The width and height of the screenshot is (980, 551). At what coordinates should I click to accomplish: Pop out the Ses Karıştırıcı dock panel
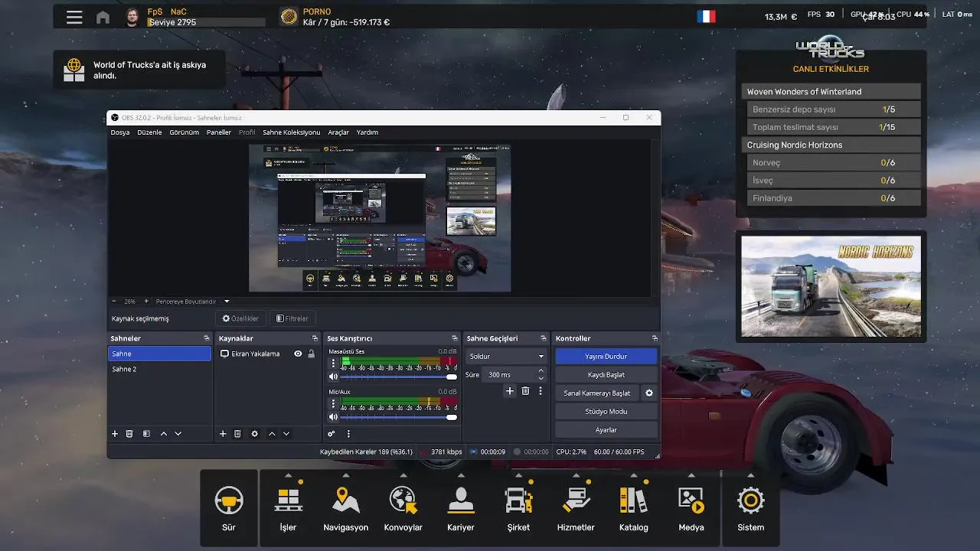point(454,338)
